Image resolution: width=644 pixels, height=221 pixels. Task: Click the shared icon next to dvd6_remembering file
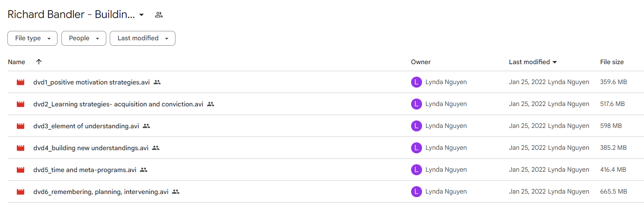(x=176, y=192)
